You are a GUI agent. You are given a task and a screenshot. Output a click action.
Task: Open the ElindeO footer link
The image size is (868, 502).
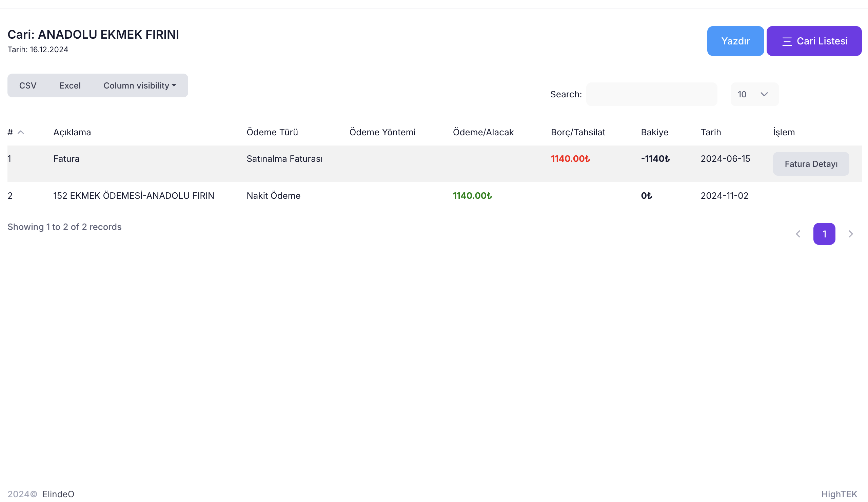(x=58, y=494)
